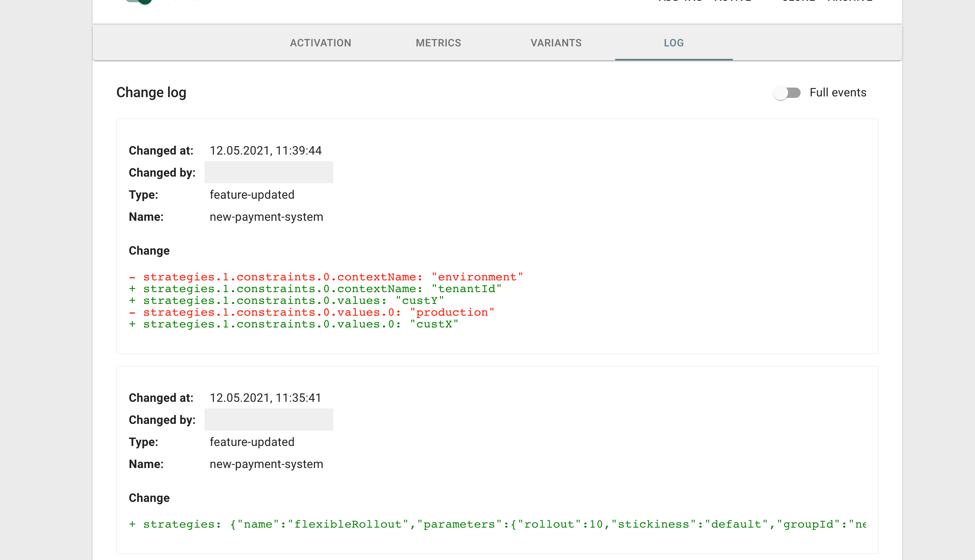Click removed line containing "production"
975x560 pixels.
click(x=312, y=312)
